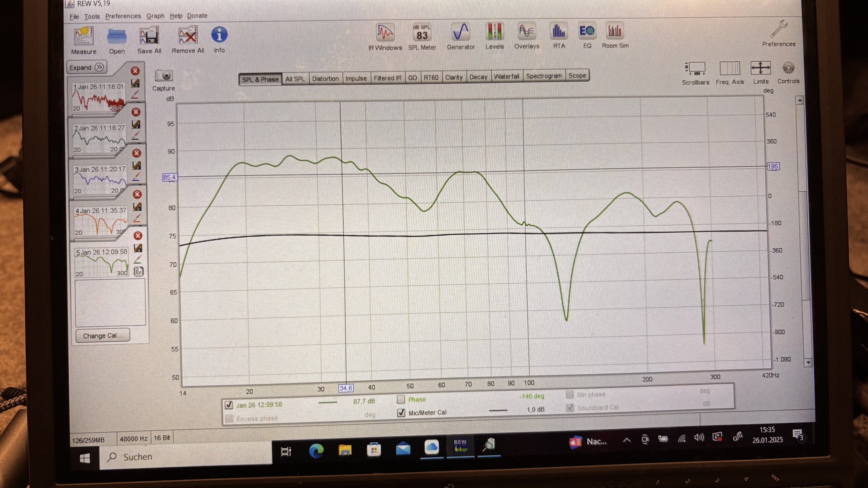
Task: Expand the measurements panel
Action: click(87, 67)
